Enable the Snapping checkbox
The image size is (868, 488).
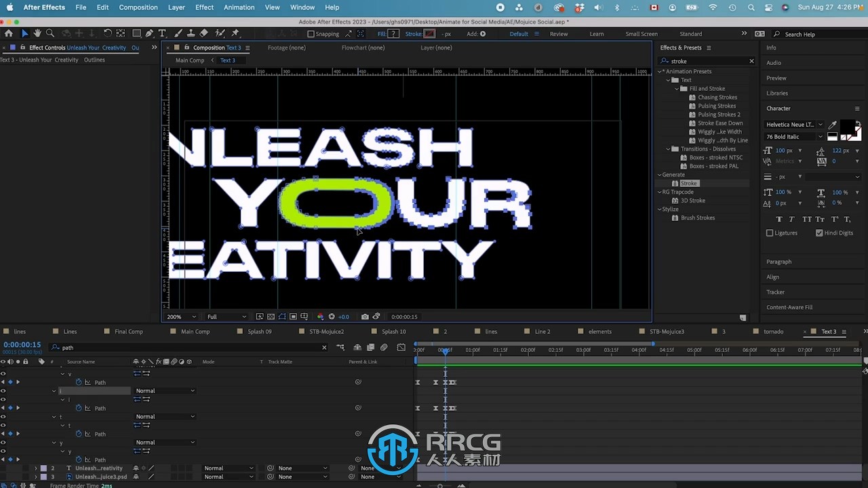point(311,34)
